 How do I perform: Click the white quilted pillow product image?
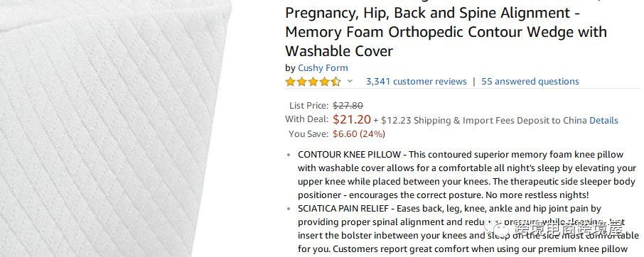115,128
